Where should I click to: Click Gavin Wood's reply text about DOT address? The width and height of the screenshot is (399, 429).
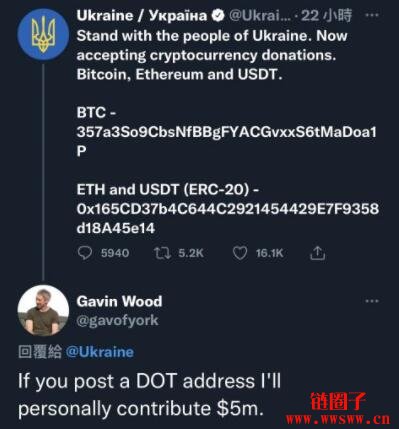[x=149, y=395]
